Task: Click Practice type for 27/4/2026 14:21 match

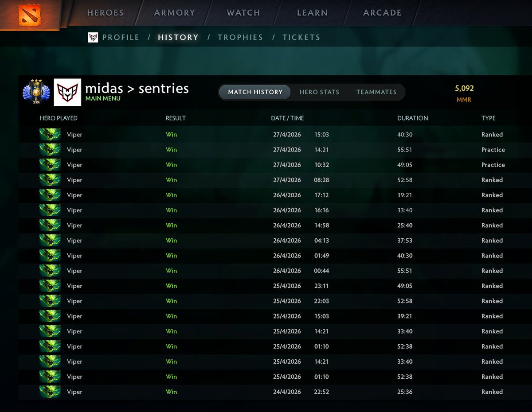Action: (x=493, y=149)
